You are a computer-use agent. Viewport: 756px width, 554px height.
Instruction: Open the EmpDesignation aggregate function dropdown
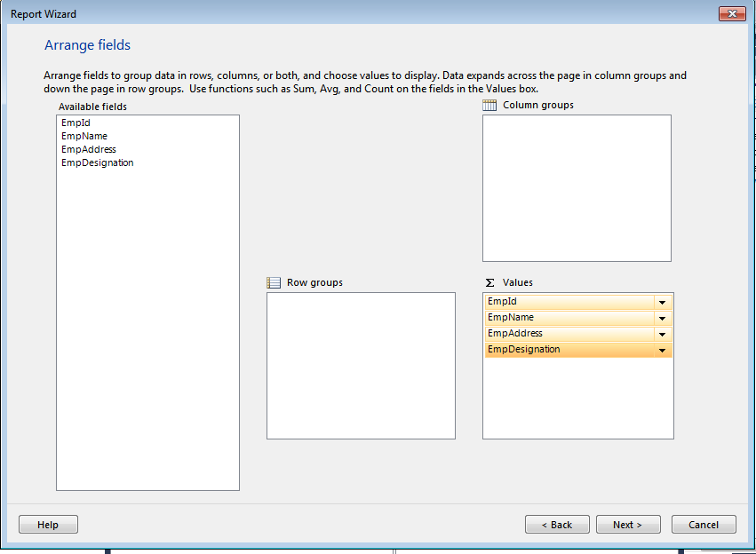click(662, 349)
